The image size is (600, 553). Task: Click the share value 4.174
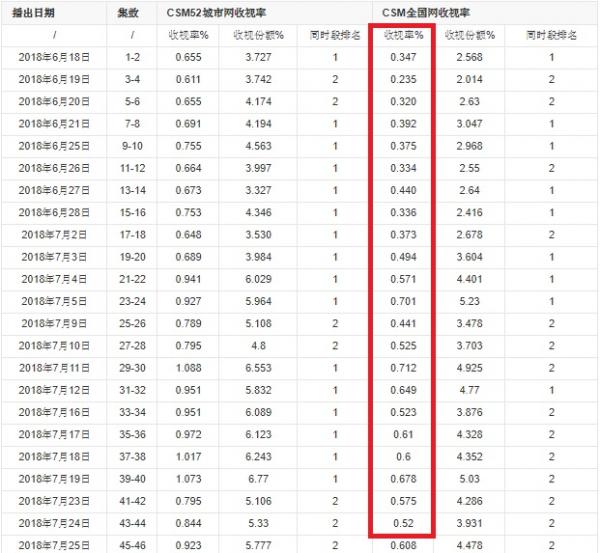tap(259, 102)
